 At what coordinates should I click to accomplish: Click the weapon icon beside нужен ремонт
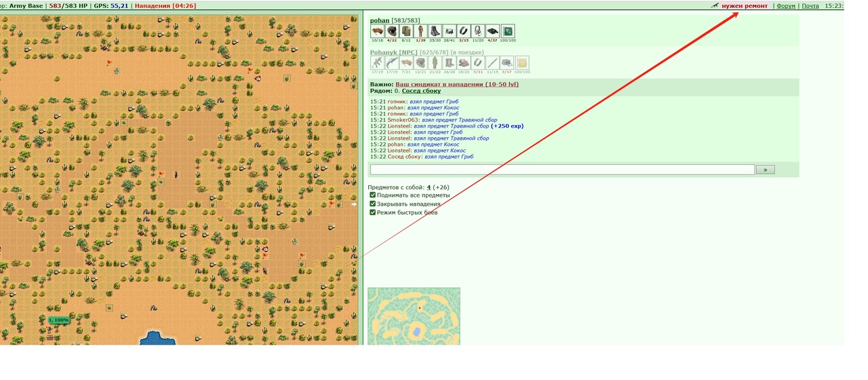(714, 5)
